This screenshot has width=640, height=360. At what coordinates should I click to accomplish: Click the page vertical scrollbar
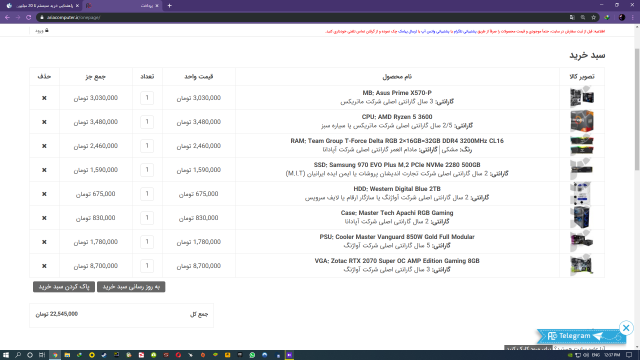pyautogui.click(x=637, y=109)
